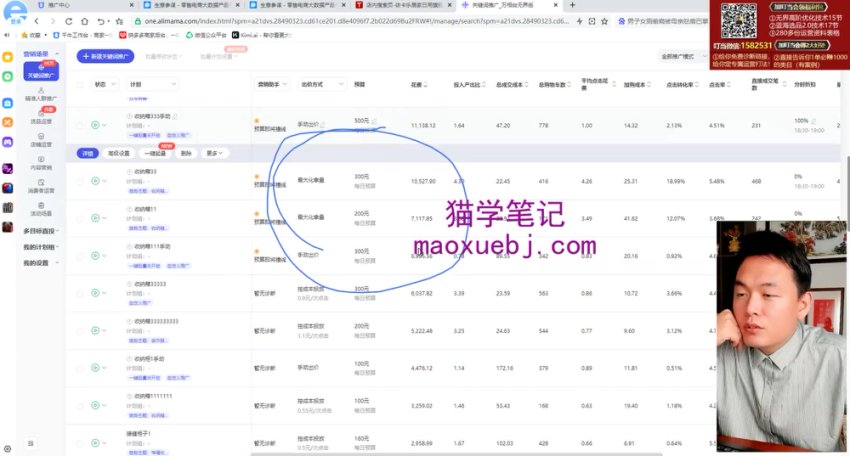The width and height of the screenshot is (850, 456).
Task: Tick the select-all checkbox in table header
Action: [x=80, y=85]
